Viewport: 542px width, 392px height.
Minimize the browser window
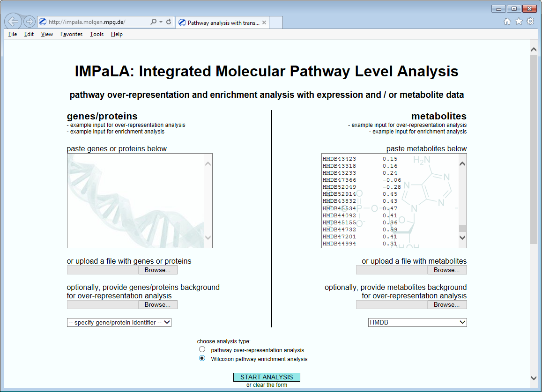498,8
